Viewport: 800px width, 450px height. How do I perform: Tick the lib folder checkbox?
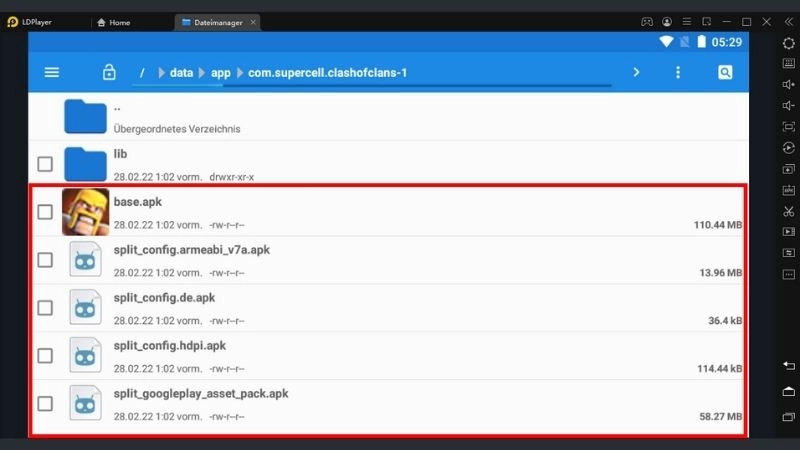tap(45, 164)
